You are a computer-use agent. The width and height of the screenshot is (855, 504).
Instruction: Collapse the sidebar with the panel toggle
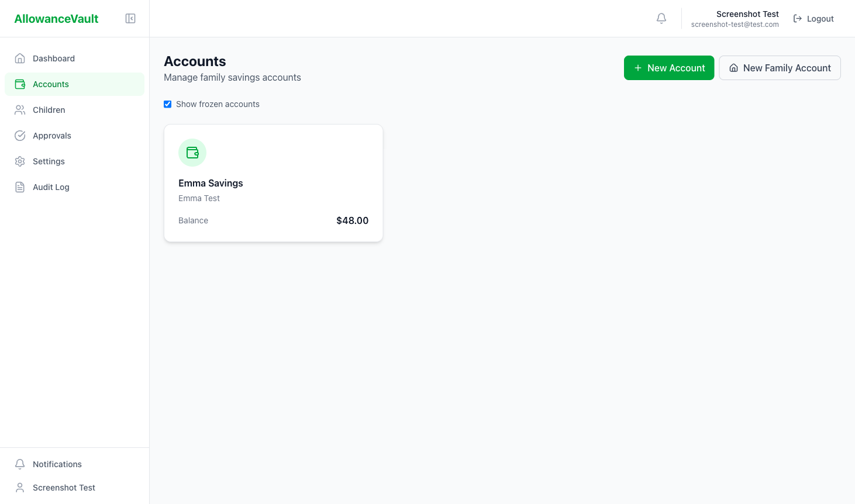[x=130, y=18]
